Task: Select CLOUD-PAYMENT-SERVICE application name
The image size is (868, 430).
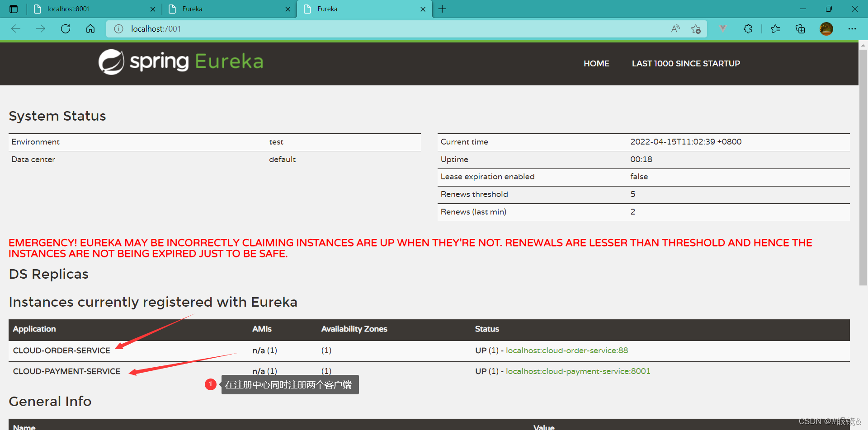Action: 67,371
